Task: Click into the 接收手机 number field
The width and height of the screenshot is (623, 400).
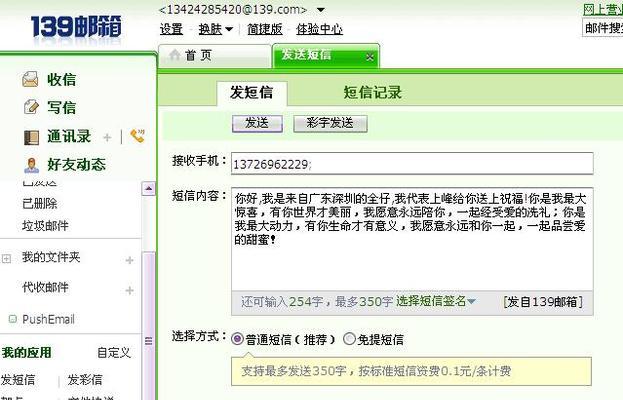Action: pos(412,163)
